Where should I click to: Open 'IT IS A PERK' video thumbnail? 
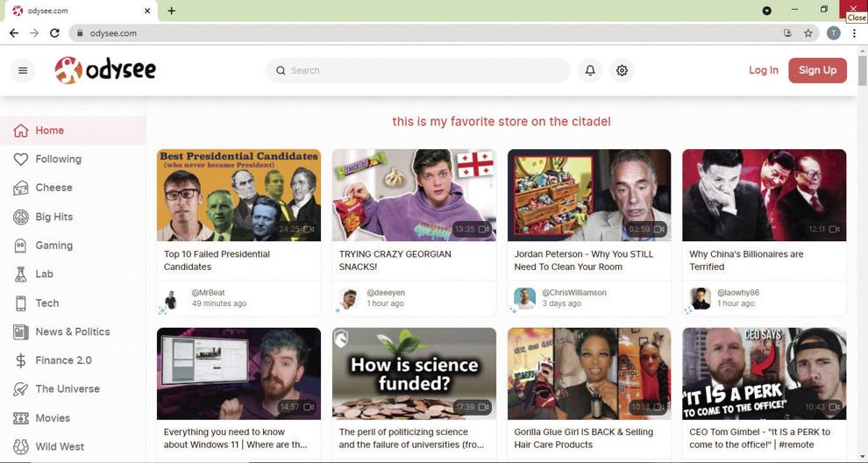click(764, 374)
